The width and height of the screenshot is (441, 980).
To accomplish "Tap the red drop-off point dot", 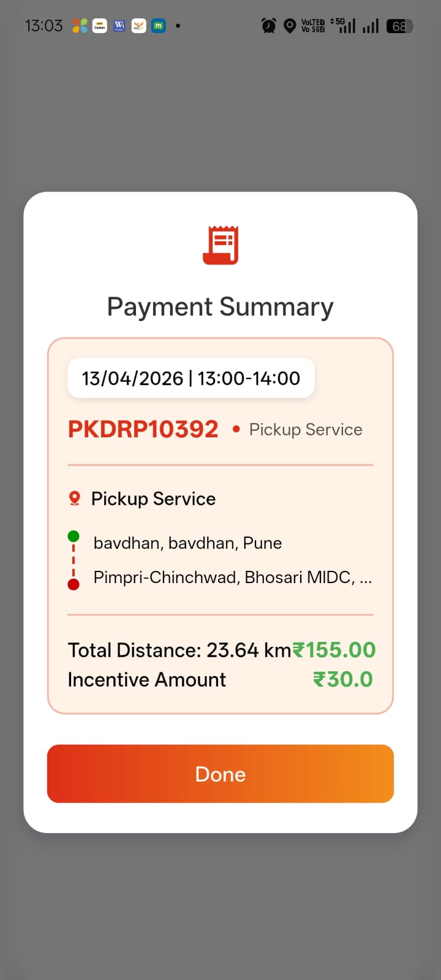I will point(73,584).
